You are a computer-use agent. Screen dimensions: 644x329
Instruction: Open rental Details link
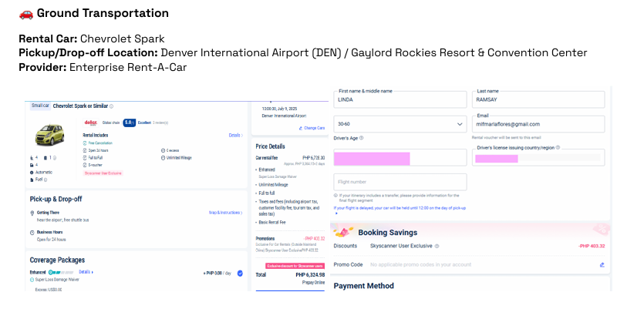236,135
